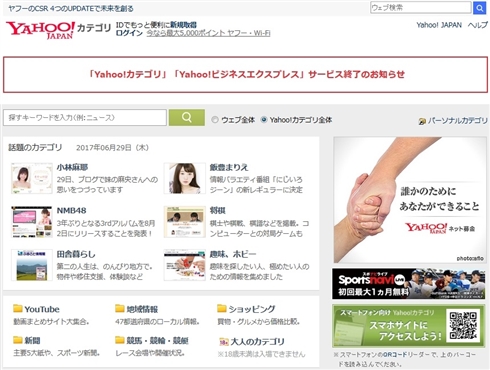
Task: Open the 趣味、ホビー topic link
Action: point(233,254)
